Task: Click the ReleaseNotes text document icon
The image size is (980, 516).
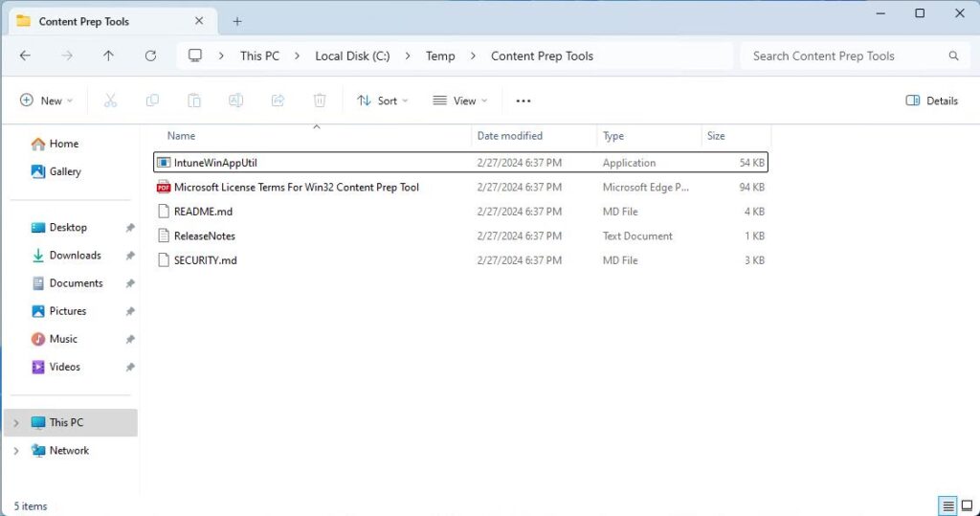Action: 163,236
